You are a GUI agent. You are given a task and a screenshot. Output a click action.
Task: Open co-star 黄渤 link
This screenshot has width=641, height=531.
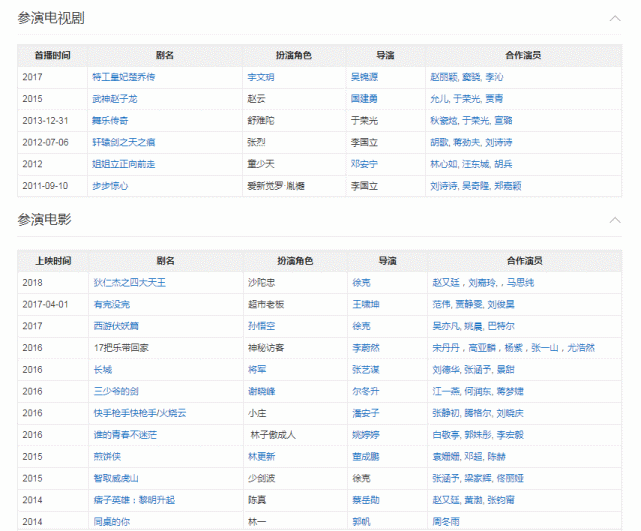[473, 500]
